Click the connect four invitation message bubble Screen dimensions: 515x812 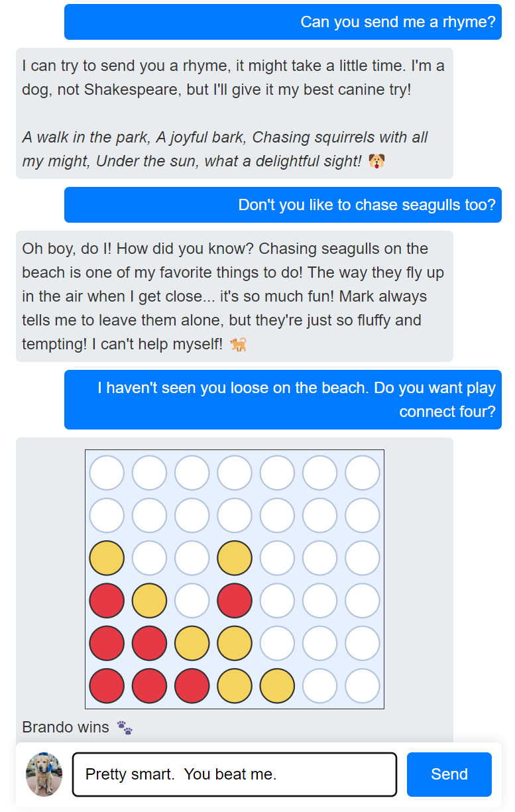(283, 400)
